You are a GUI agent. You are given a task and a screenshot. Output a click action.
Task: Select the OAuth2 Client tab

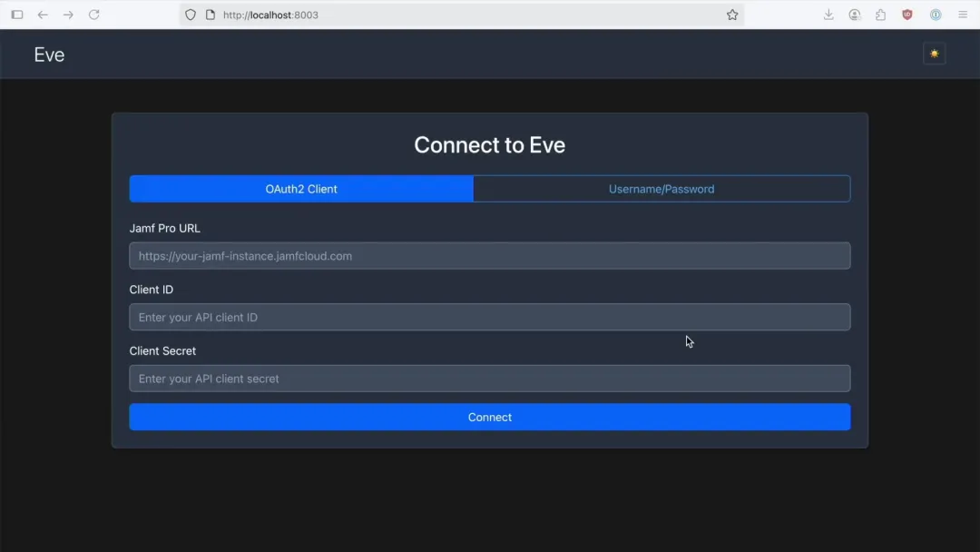tap(301, 189)
